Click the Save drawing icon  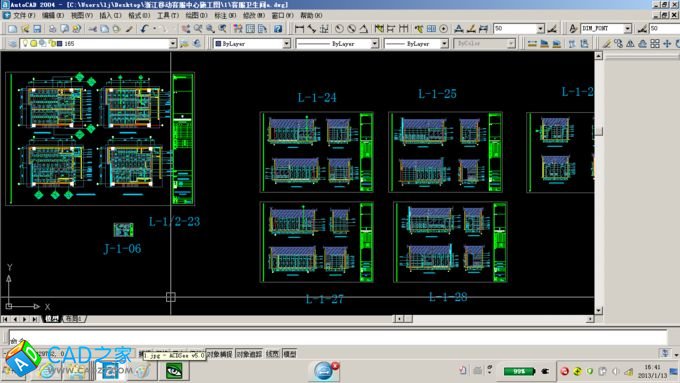pyautogui.click(x=37, y=29)
